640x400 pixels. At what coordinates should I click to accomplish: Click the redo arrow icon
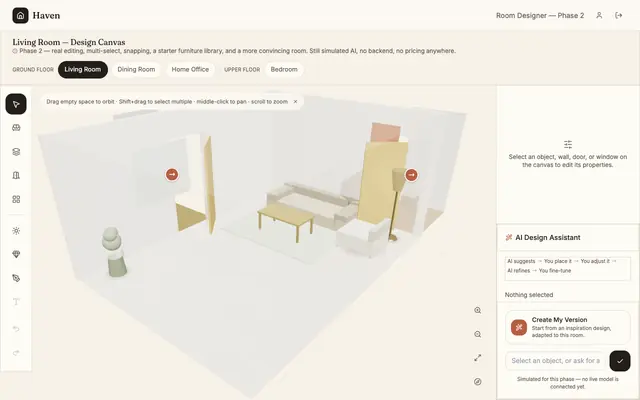[x=16, y=353]
